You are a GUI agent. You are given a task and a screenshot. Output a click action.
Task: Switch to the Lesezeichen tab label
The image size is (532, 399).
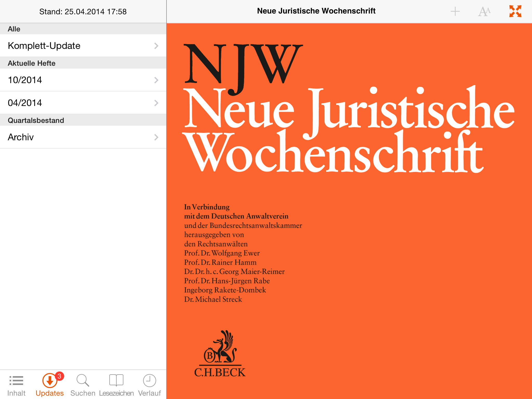coord(116,393)
